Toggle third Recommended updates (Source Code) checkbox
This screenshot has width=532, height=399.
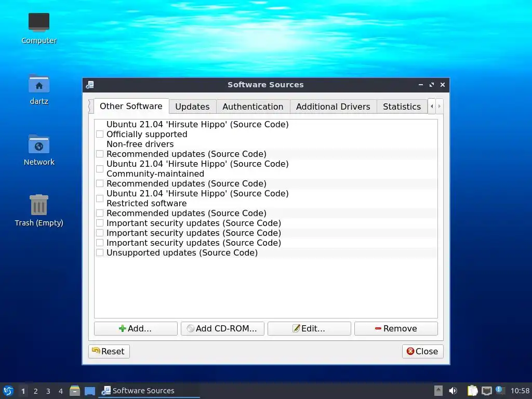(x=100, y=212)
